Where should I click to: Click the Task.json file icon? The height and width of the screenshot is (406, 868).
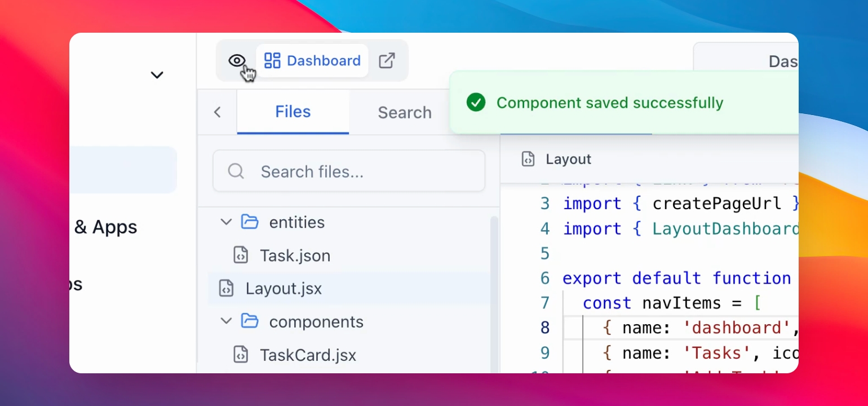point(241,255)
